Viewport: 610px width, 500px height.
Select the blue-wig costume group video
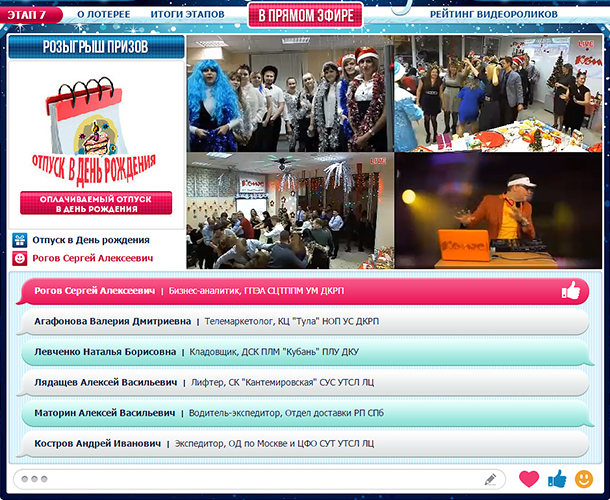[x=290, y=93]
